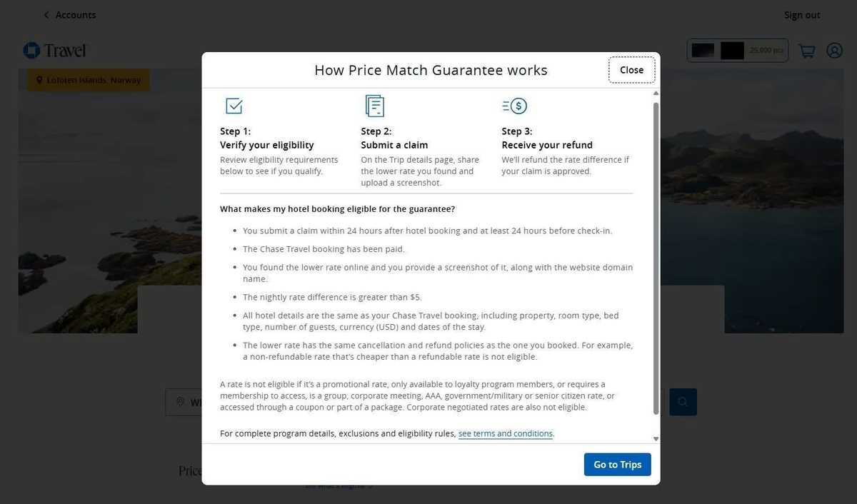Click the dialog scrollbar down arrow
The image size is (857, 504).
click(656, 439)
